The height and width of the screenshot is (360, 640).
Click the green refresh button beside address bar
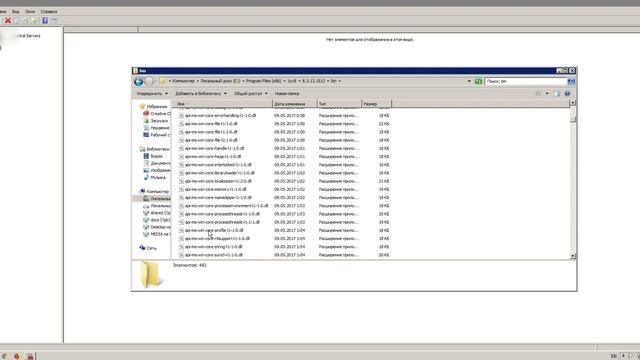point(478,81)
